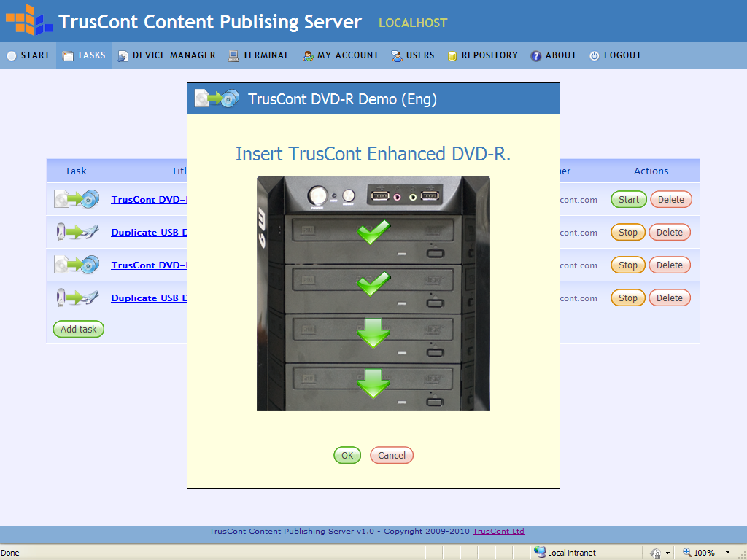Stop the second TrusCont DVD task

click(628, 265)
